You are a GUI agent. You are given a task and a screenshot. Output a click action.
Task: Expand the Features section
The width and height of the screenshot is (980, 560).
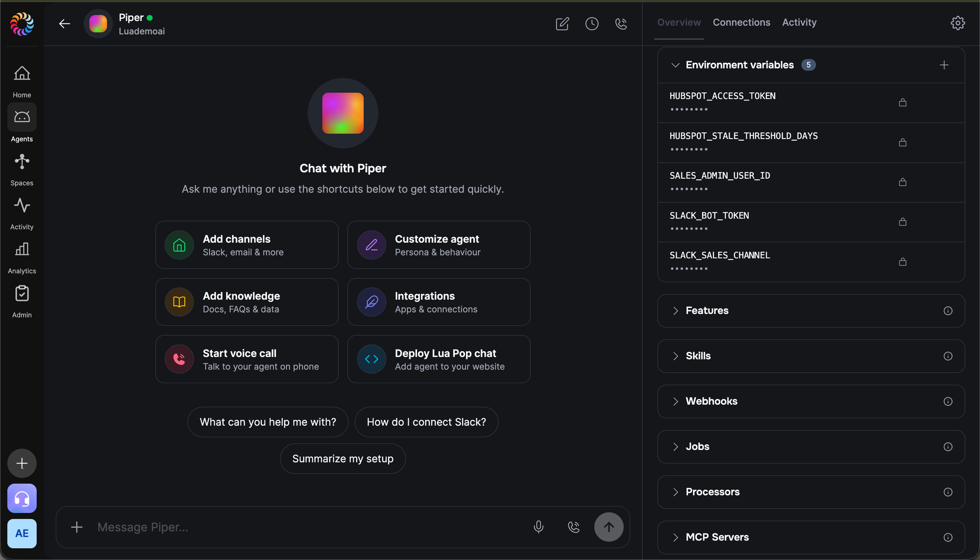pos(675,311)
